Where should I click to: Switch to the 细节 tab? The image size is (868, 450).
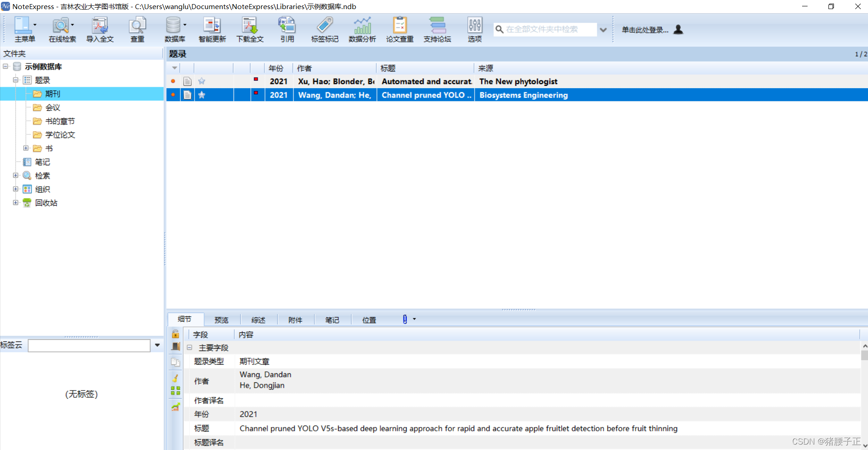pos(185,319)
